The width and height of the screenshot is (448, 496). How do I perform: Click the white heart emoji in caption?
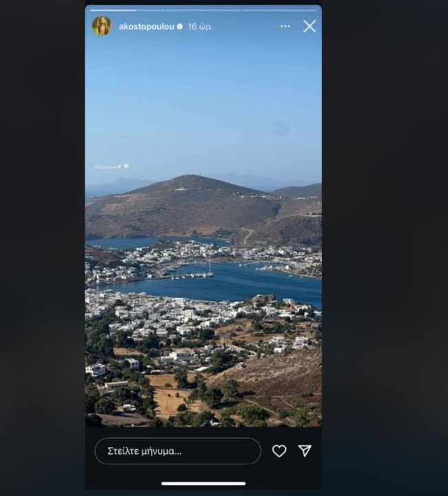[126, 166]
